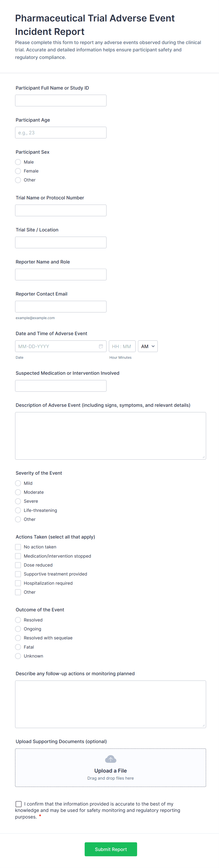The height and width of the screenshot is (868, 219).
Task: Click the Reporter Contact Email field
Action: point(61,306)
